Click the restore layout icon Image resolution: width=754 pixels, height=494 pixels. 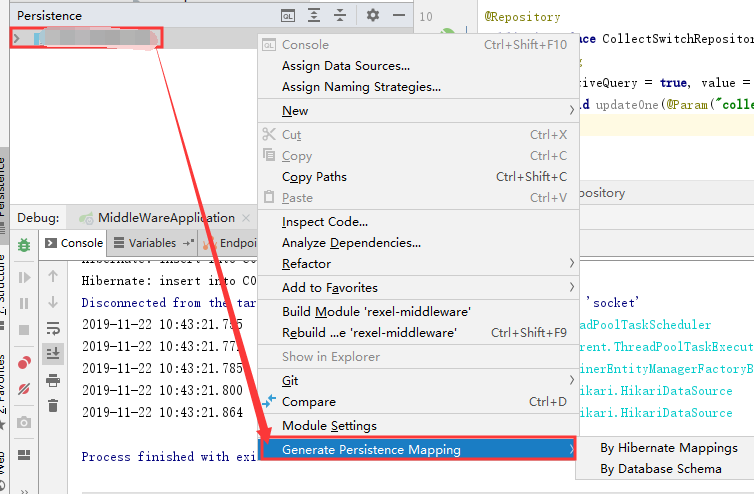point(24,455)
